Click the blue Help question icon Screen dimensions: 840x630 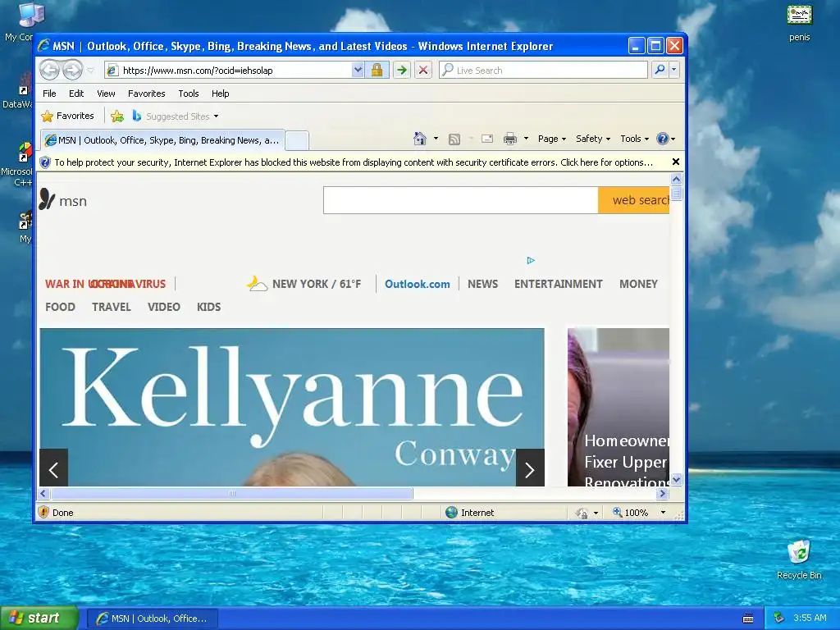pyautogui.click(x=663, y=139)
